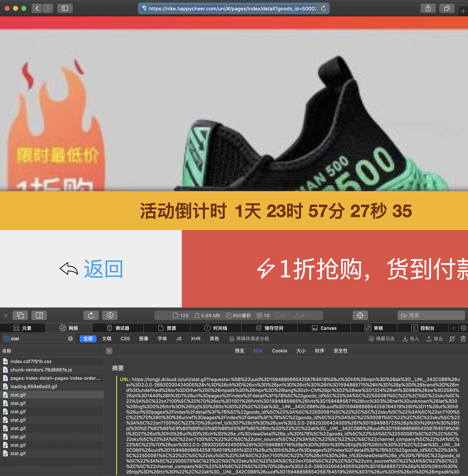Switch to the 元素 tab
The image size is (468, 476).
[x=22, y=328]
